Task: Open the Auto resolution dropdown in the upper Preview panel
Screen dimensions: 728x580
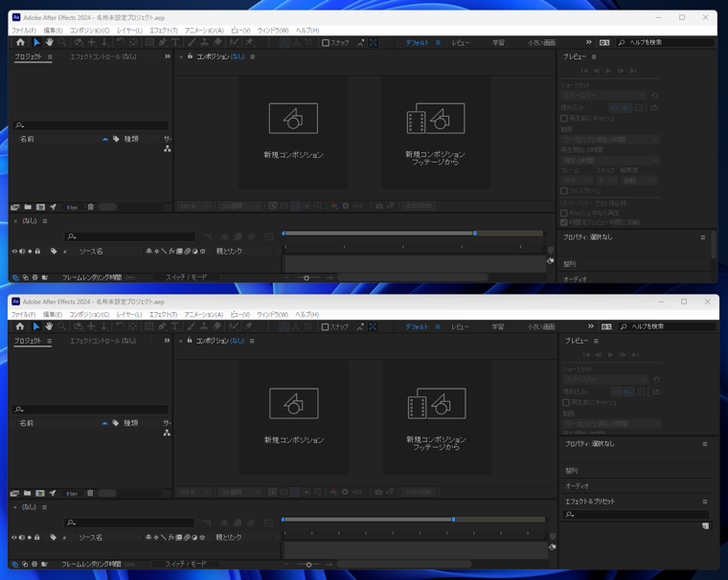Action: tap(639, 180)
